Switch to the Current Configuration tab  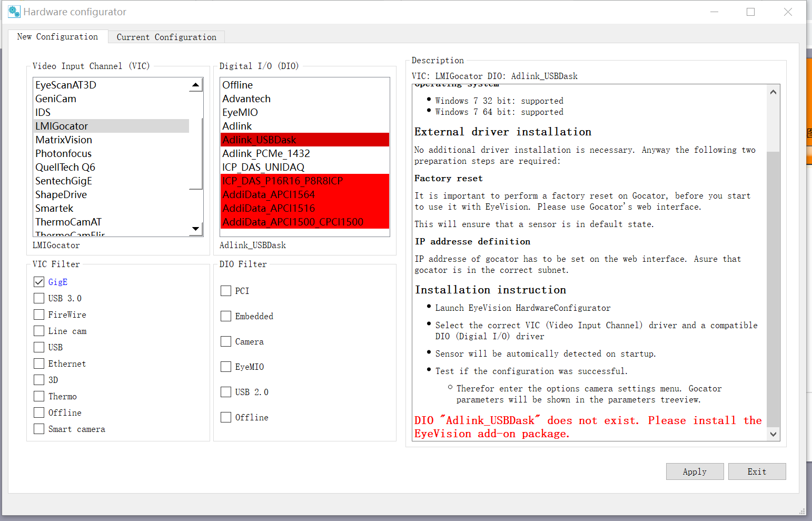coord(166,37)
